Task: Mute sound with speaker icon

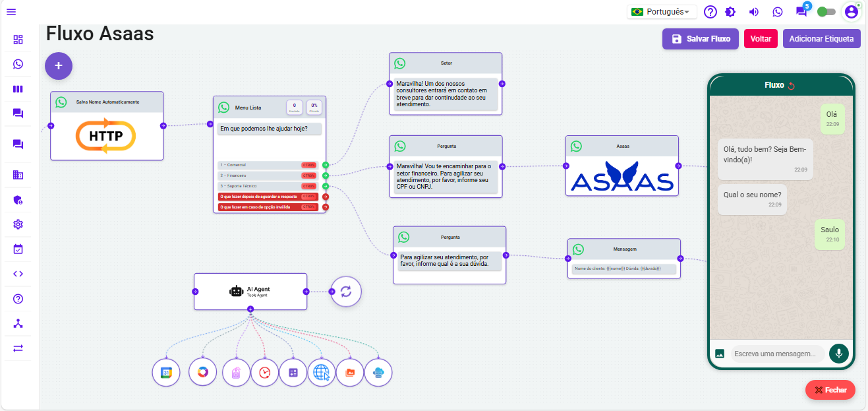Action: tap(754, 12)
